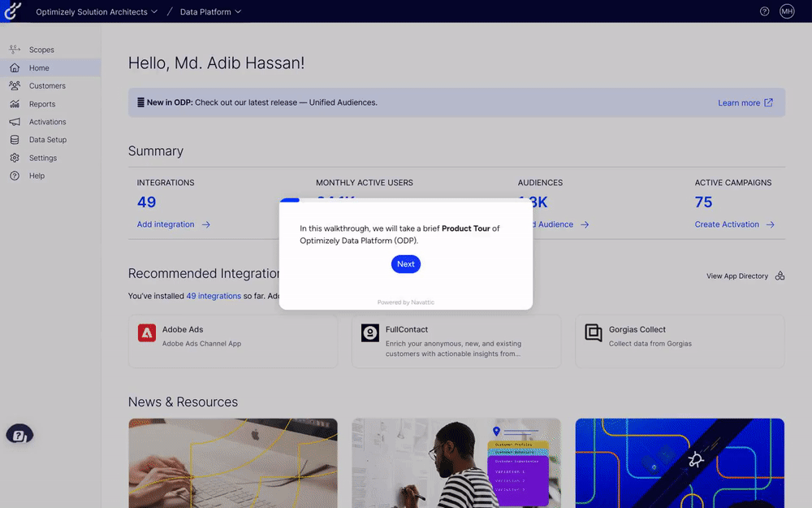Open Scopes in the sidebar

pos(41,50)
